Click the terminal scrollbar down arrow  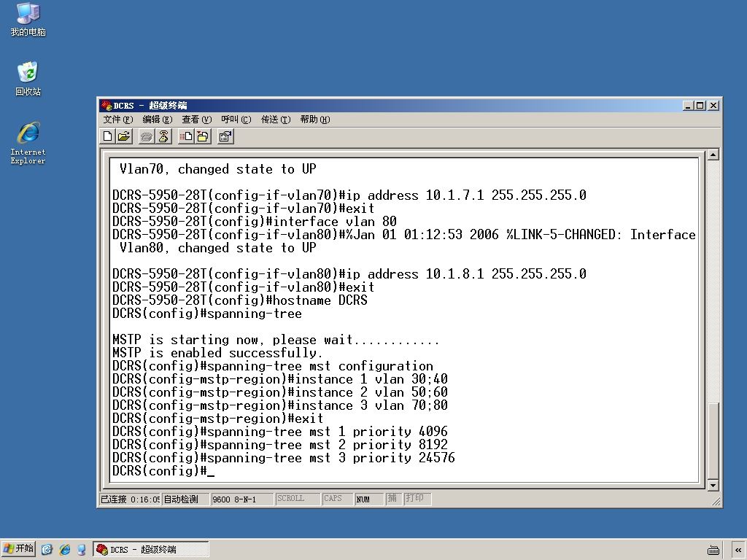pyautogui.click(x=713, y=485)
